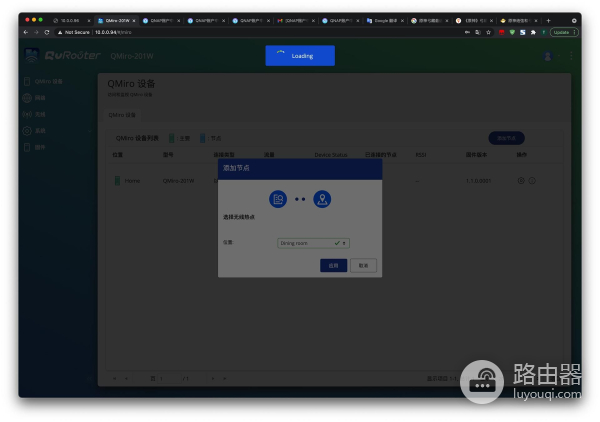This screenshot has height=422, width=600.
Task: Open the gear system sidebar item
Action: coord(34,131)
